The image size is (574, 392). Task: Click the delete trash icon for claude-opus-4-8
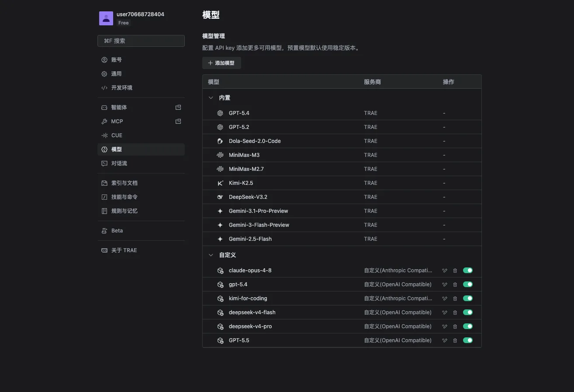coord(455,271)
